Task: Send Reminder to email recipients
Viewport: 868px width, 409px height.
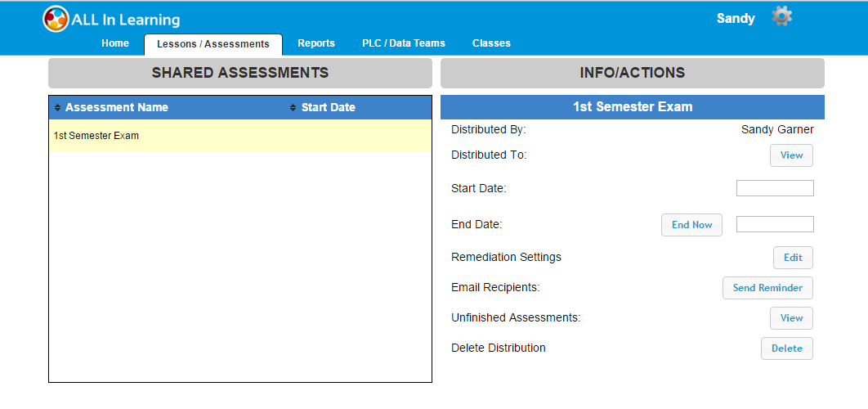Action: 767,288
